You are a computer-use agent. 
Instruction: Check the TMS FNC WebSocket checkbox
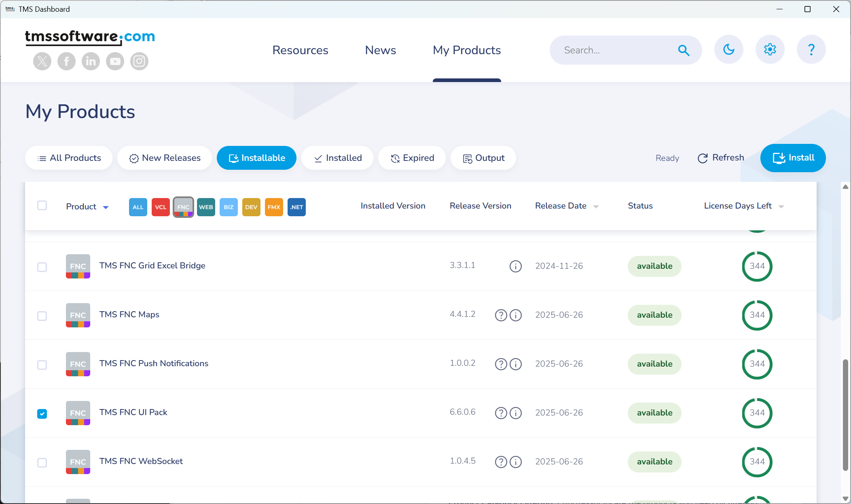[x=42, y=463]
